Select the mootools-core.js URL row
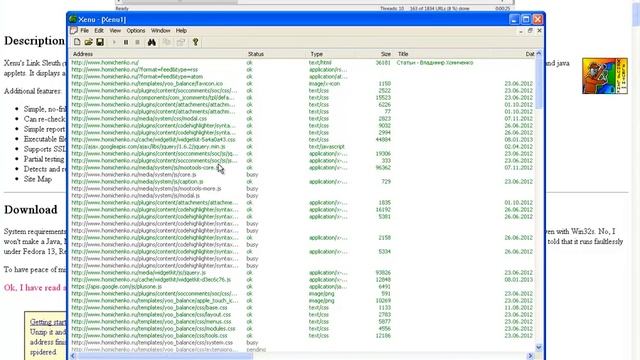 (302, 168)
